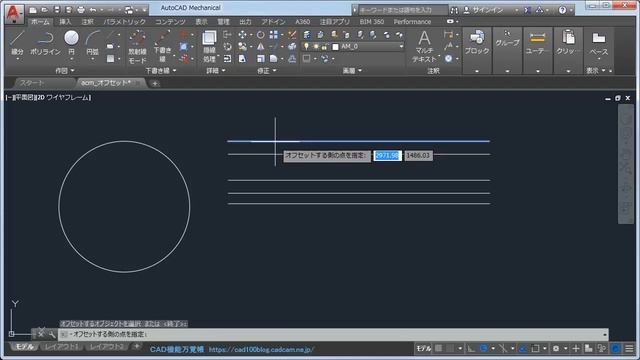Screen dimensions: 640x360
Task: Click the white layer color swatch
Action: (x=336, y=47)
